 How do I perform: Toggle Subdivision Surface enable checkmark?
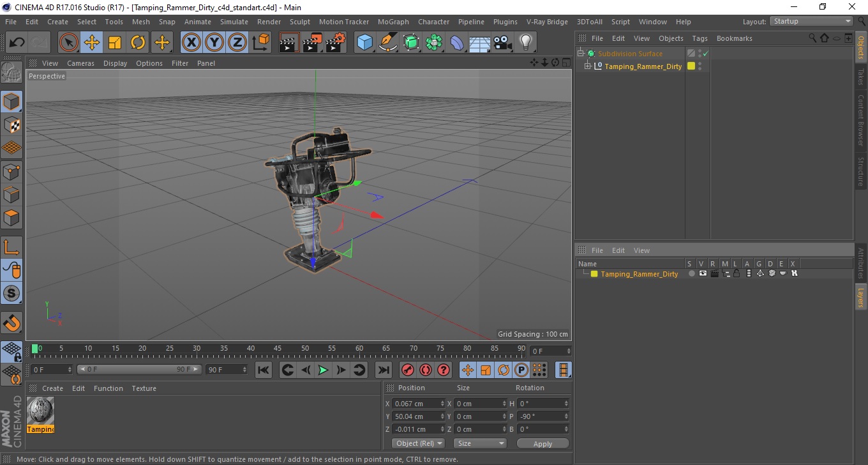click(x=705, y=54)
